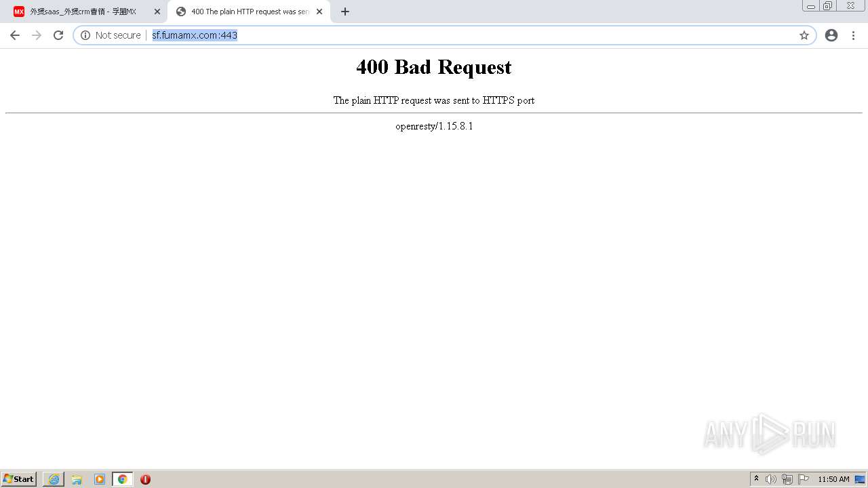Open the Chrome profile avatar

tap(831, 35)
